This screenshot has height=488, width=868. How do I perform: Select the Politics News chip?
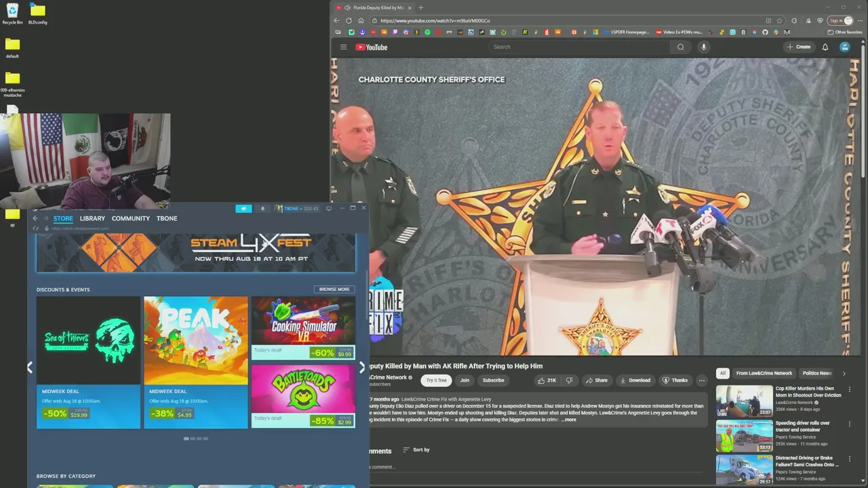(x=816, y=373)
